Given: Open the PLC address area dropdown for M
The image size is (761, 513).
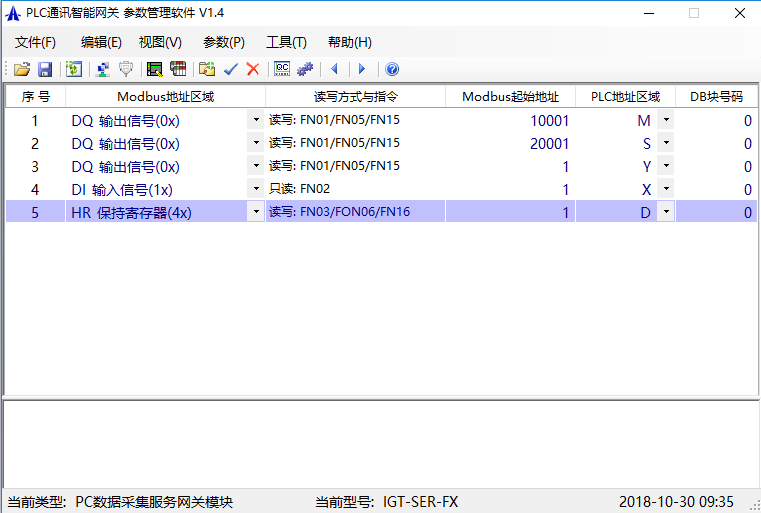Looking at the screenshot, I should (665, 120).
